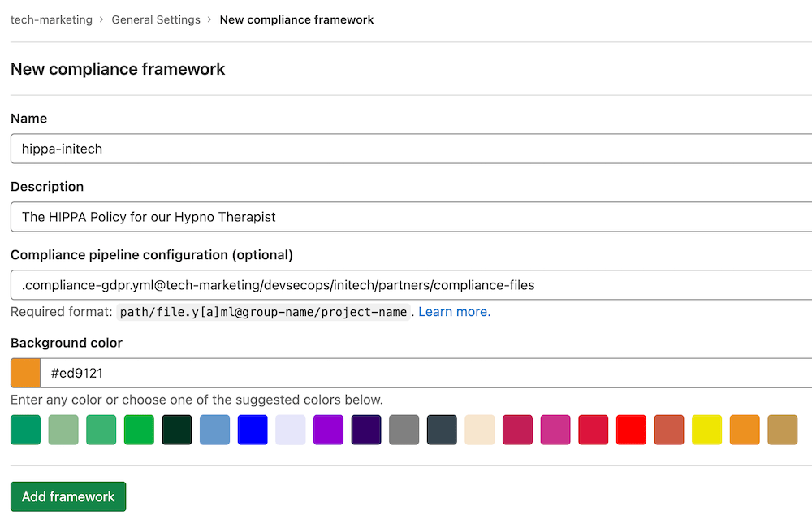This screenshot has width=812, height=515.
Task: Select the medium sea green swatch
Action: 101,430
